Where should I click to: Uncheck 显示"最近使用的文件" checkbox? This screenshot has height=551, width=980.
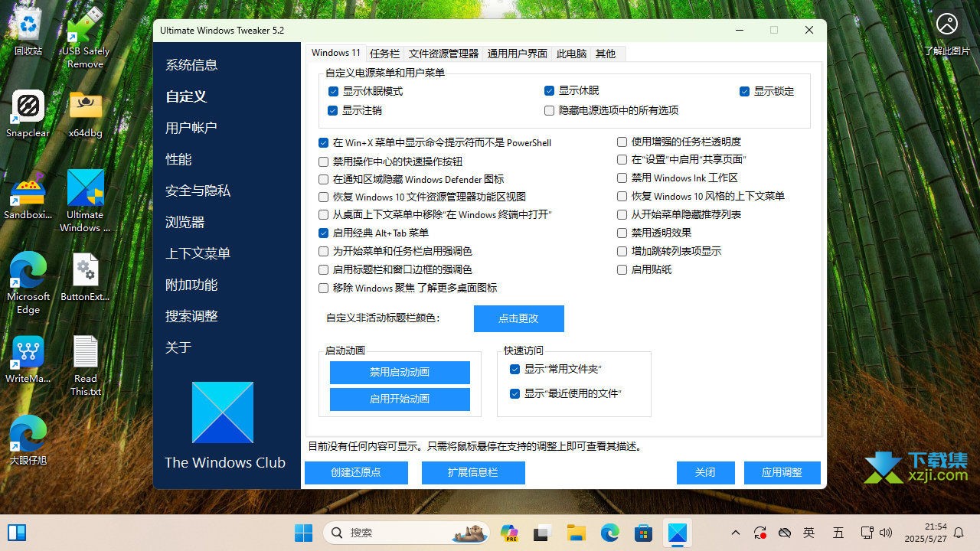point(514,393)
